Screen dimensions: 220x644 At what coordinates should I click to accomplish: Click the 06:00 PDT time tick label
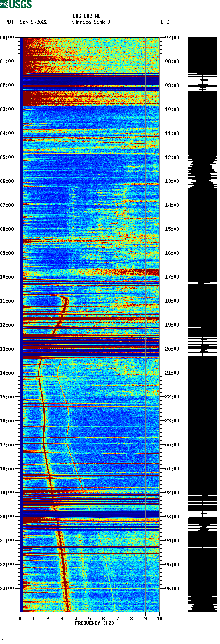(x=7, y=181)
